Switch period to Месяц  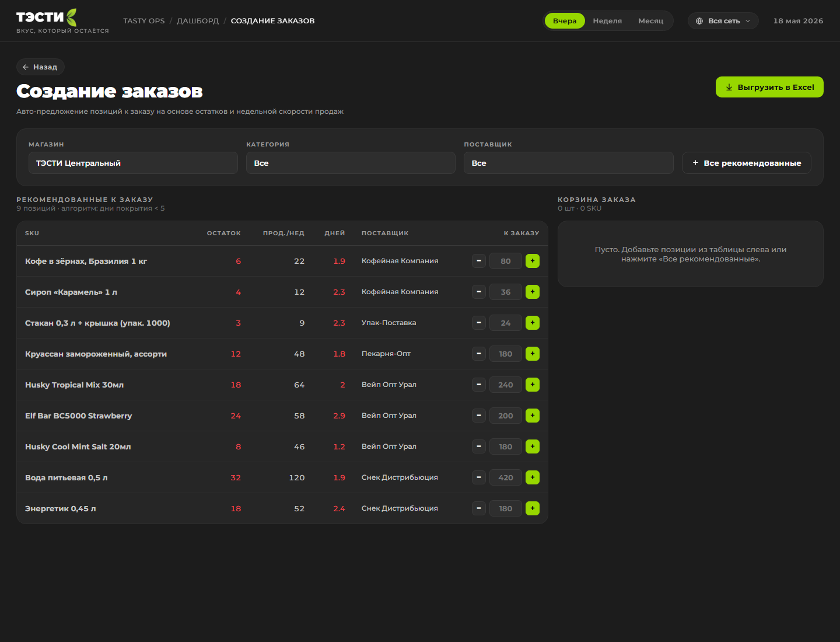(x=651, y=21)
